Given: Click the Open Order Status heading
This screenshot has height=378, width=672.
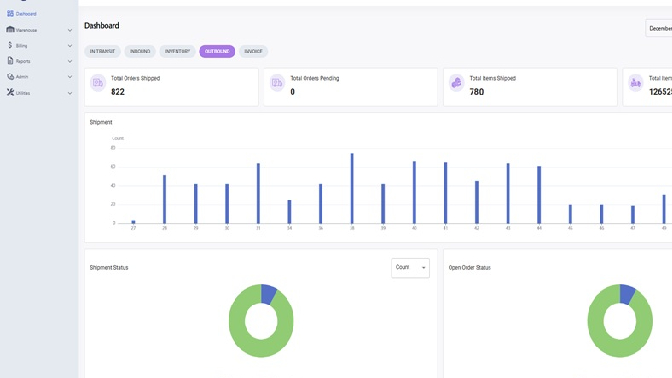Looking at the screenshot, I should [470, 267].
